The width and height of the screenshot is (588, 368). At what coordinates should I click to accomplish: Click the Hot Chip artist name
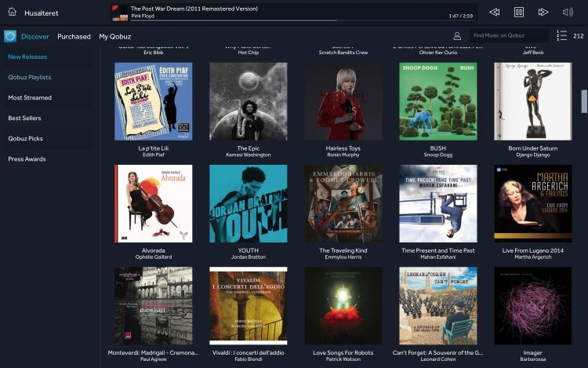(249, 53)
